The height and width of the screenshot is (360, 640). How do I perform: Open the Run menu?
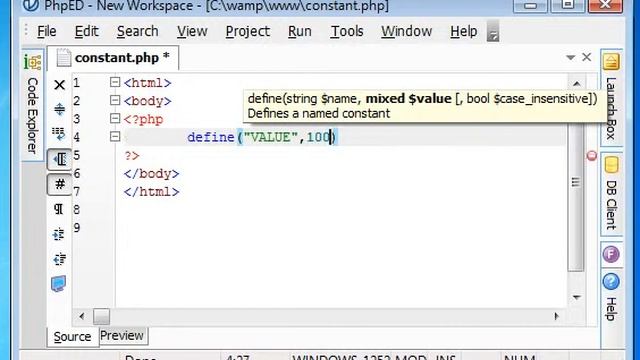click(x=300, y=31)
